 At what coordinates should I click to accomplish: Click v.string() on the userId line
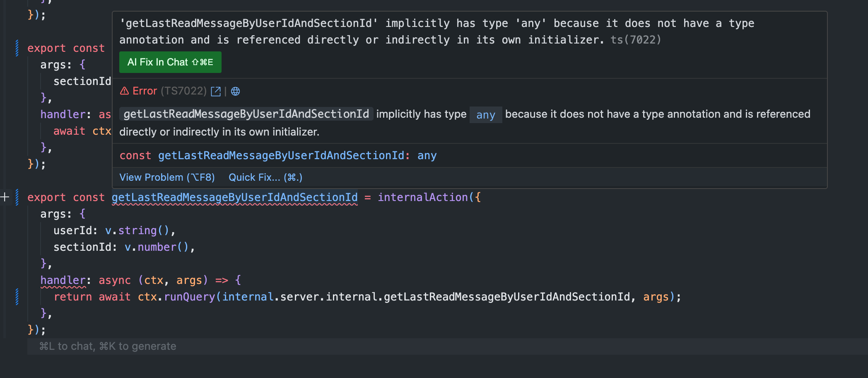click(x=137, y=230)
